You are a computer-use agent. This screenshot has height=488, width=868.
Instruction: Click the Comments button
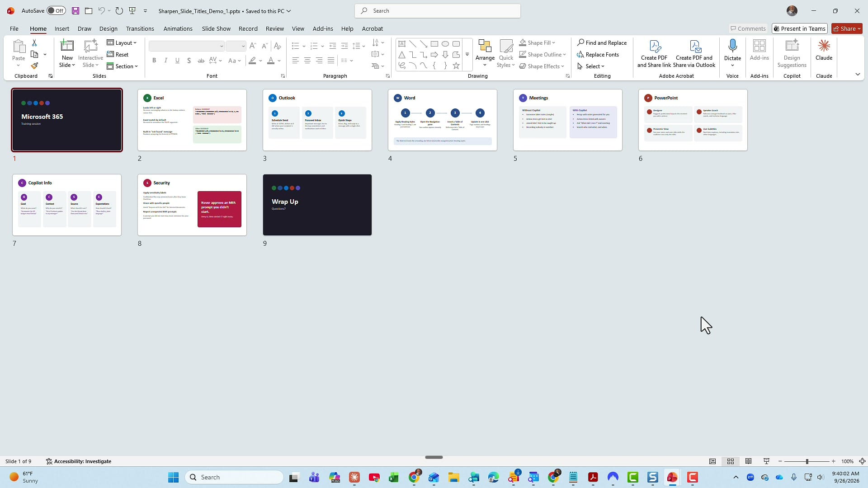point(748,28)
